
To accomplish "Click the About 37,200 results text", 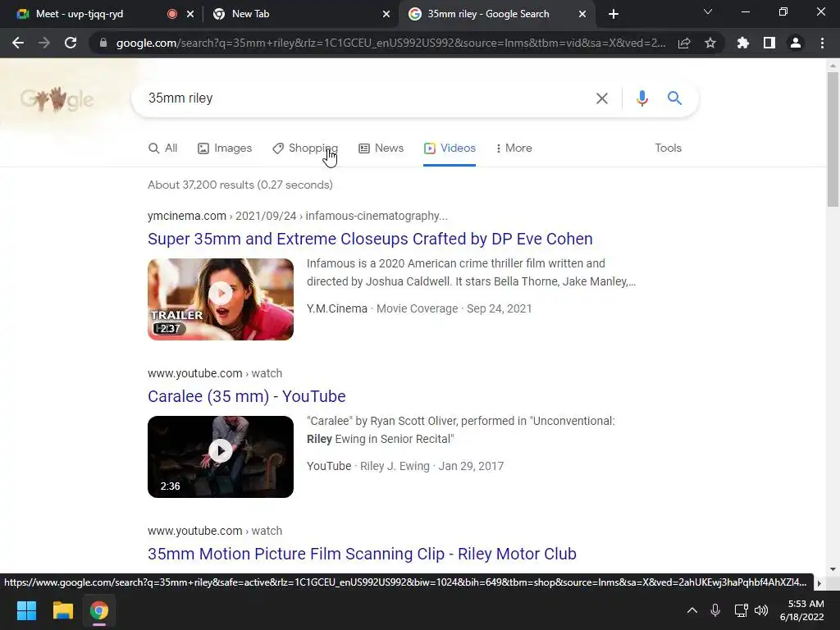I will click(240, 185).
